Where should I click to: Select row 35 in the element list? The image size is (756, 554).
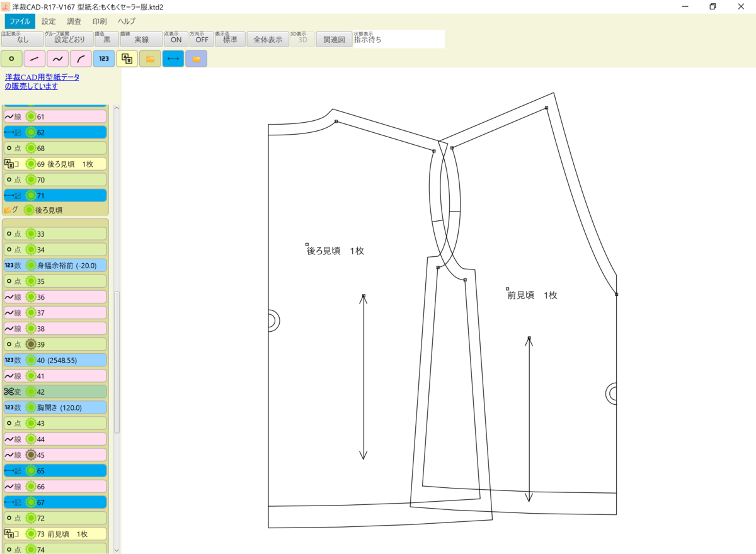point(55,281)
